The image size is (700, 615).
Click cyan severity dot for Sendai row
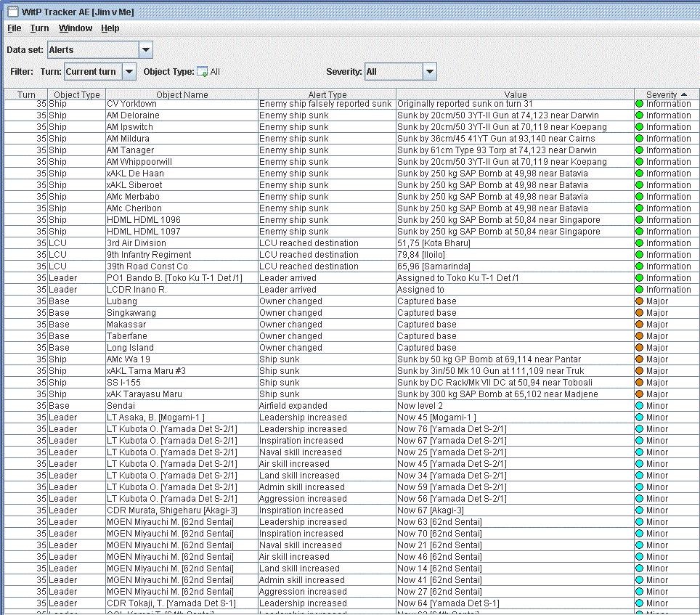point(640,406)
